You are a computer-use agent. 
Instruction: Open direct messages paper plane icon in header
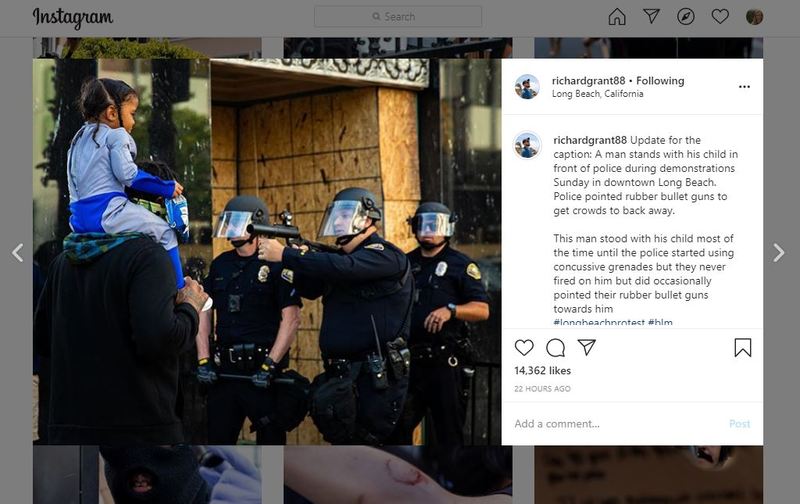(x=652, y=16)
